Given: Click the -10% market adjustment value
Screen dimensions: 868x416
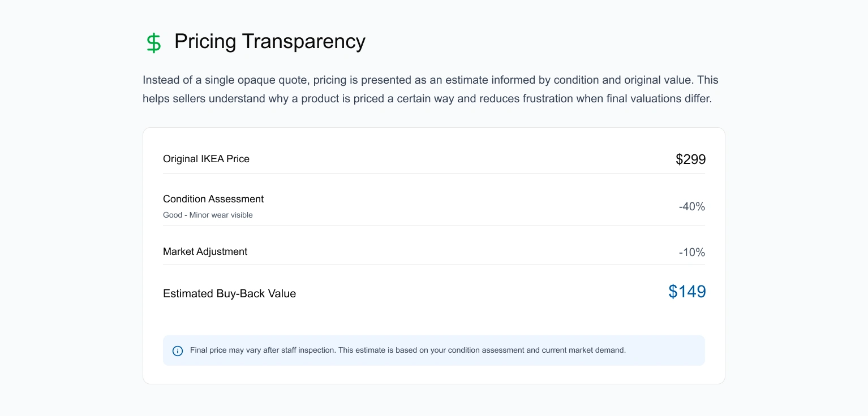Looking at the screenshot, I should click(692, 253).
